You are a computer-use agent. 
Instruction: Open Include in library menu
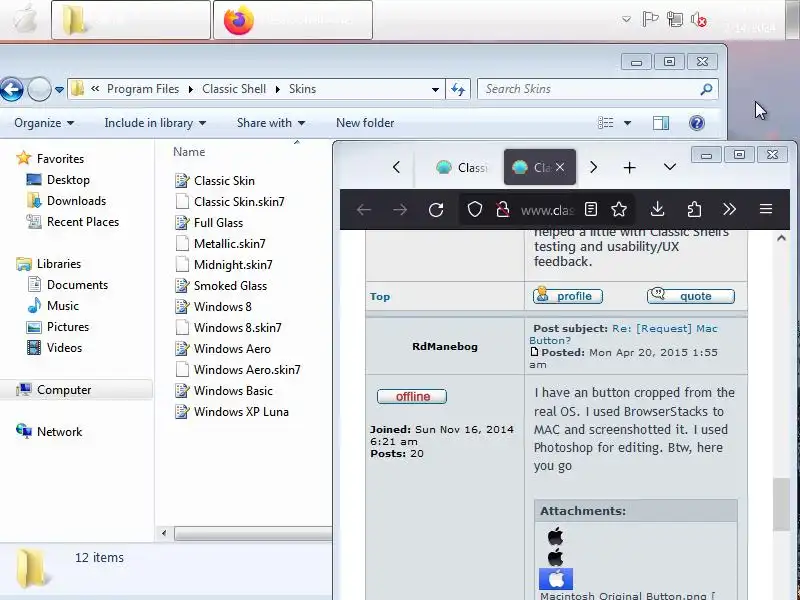(155, 123)
